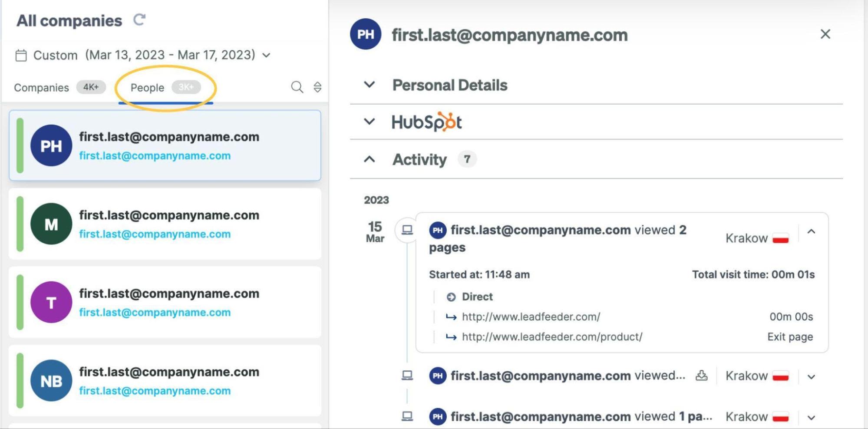Viewport: 868px width, 429px height.
Task: Click 'Total visit time: 00m 01s'
Action: pyautogui.click(x=753, y=275)
